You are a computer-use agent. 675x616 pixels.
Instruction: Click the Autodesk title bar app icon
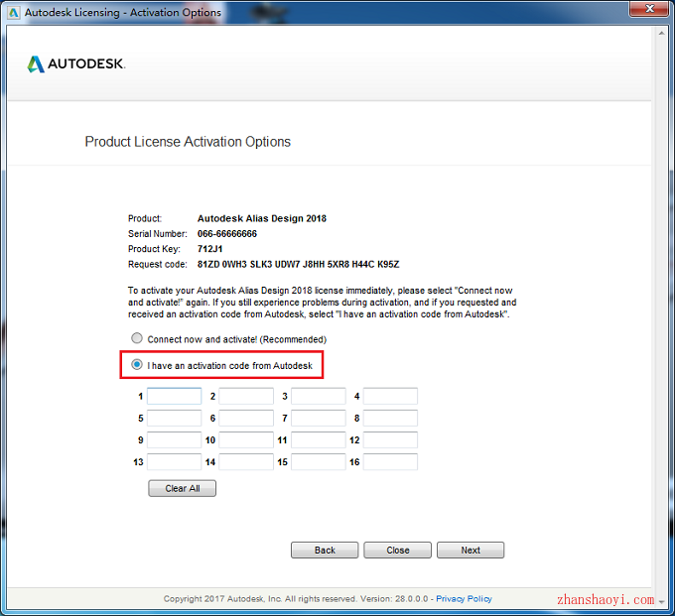coord(13,13)
